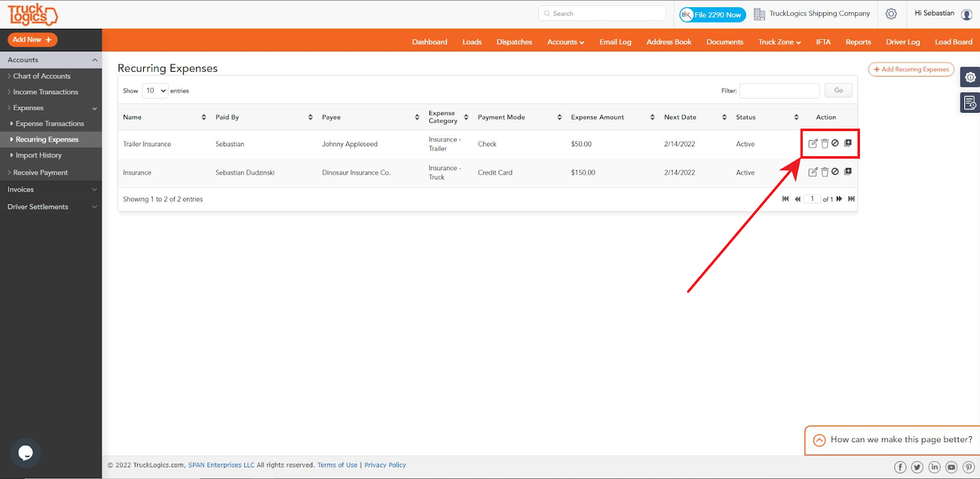980x479 pixels.
Task: Duplicate the Dinosaur Insurance Co. expense
Action: pos(848,172)
